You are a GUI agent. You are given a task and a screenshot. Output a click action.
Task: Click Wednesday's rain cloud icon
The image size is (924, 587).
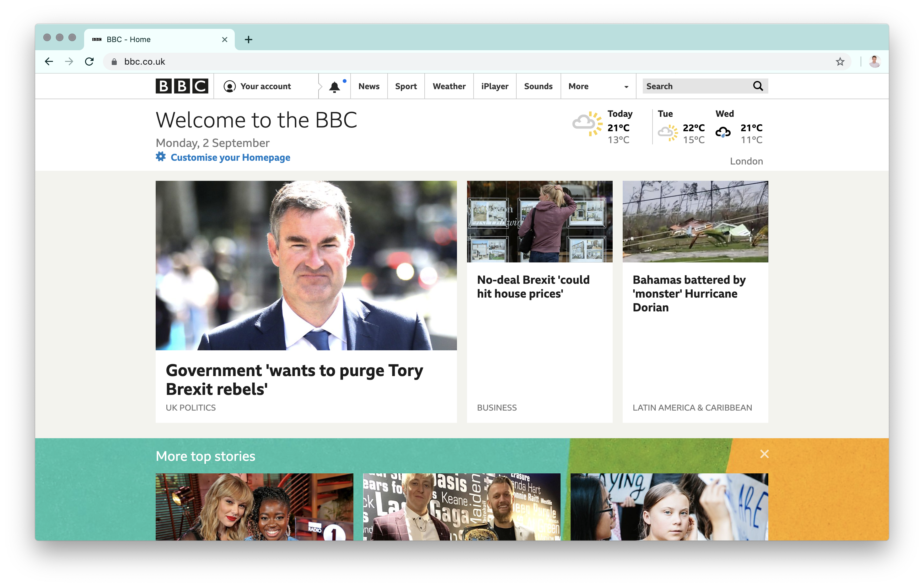pyautogui.click(x=723, y=132)
